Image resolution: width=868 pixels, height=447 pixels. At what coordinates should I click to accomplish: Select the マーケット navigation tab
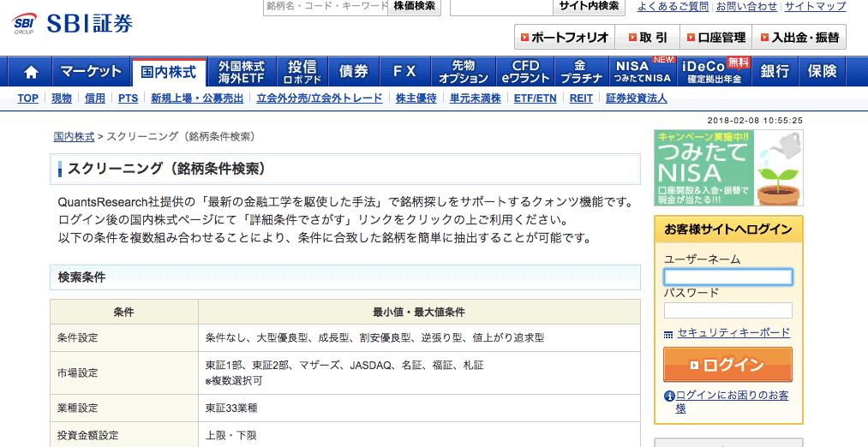[x=92, y=72]
